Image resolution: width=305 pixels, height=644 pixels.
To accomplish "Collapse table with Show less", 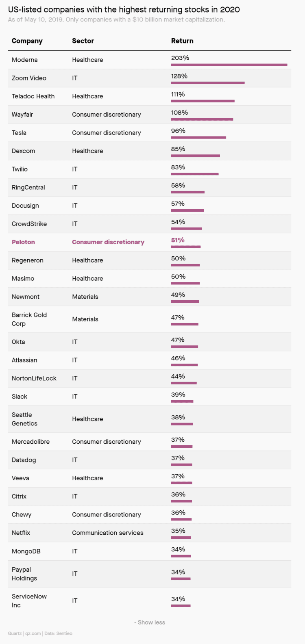I will pos(150,622).
